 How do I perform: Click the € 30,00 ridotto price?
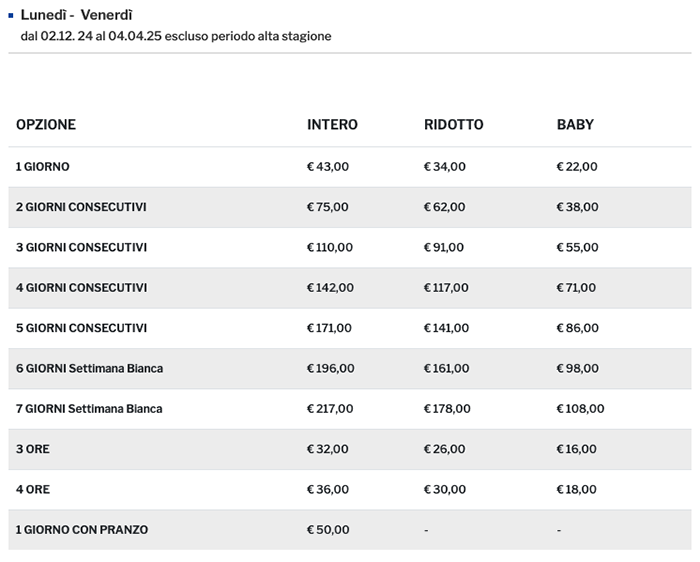tap(444, 489)
